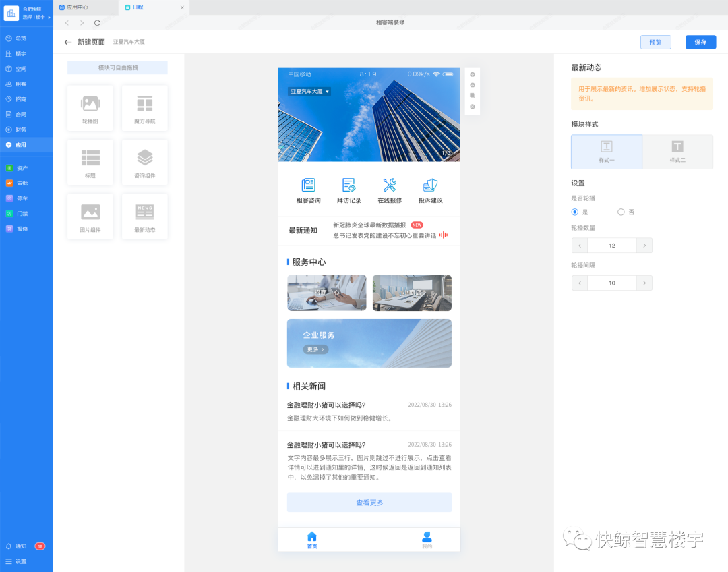The width and height of the screenshot is (728, 572).
Task: Add the 标题 title module
Action: pos(90,162)
